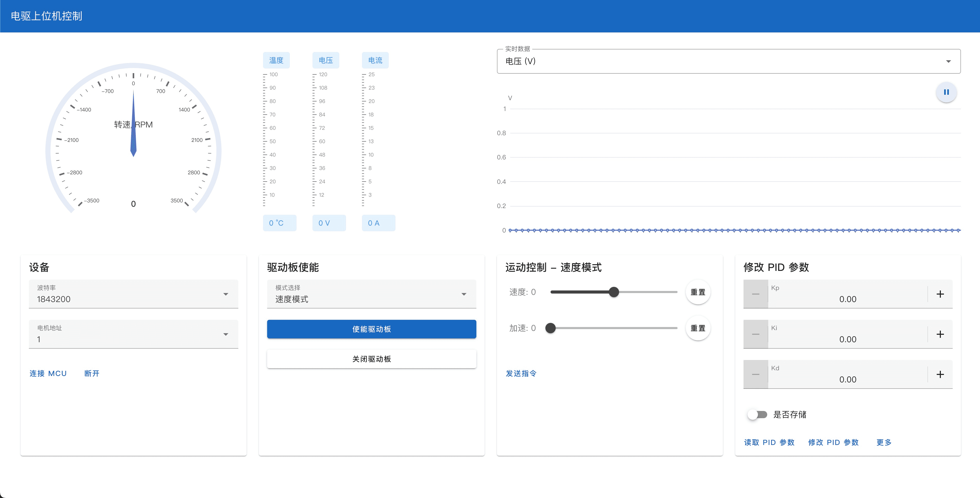This screenshot has width=980, height=498.
Task: Click the 重置 button beside 加速
Action: [x=698, y=328]
